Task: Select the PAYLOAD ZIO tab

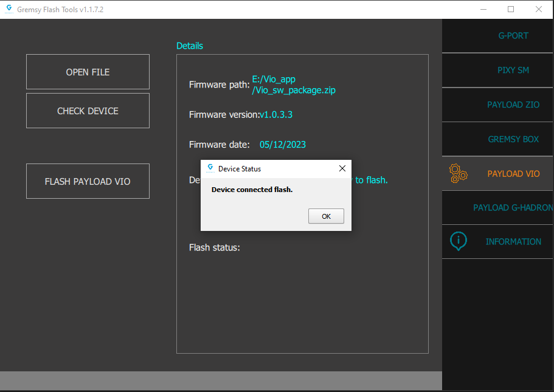Action: pyautogui.click(x=513, y=105)
